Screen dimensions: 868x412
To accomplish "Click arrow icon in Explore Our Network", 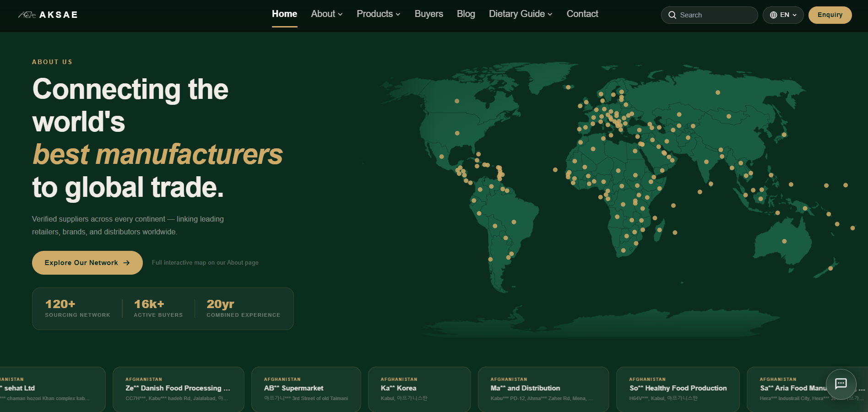I will (127, 263).
